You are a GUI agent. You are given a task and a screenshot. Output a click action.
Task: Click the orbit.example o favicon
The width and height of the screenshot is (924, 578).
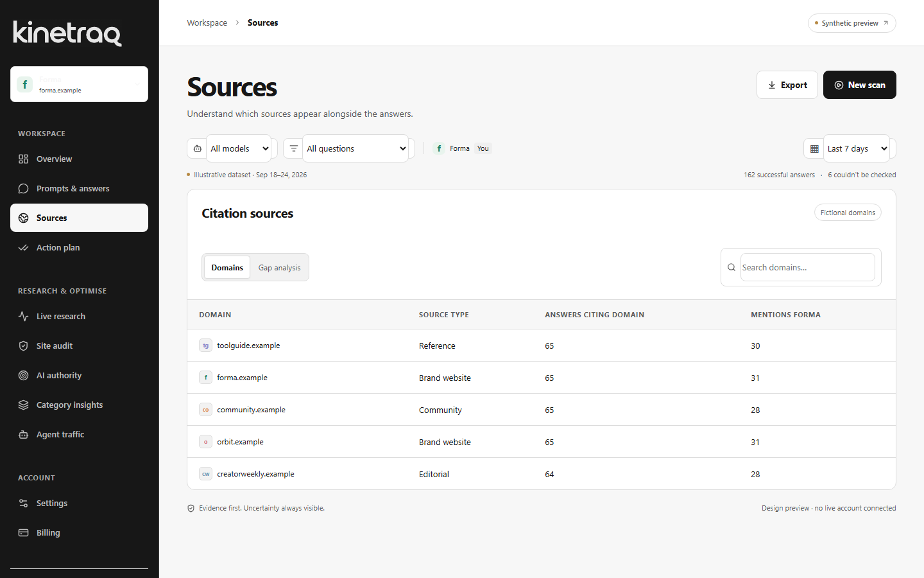click(205, 442)
